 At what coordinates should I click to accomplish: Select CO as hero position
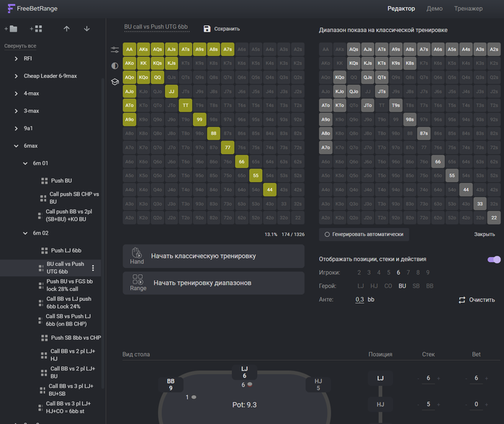click(x=388, y=286)
